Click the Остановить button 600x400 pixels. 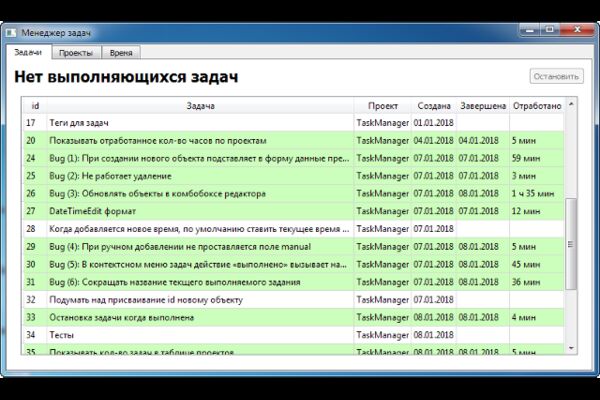(x=556, y=77)
